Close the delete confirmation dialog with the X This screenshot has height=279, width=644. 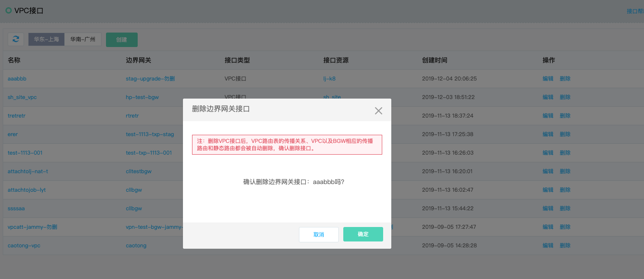coord(378,110)
